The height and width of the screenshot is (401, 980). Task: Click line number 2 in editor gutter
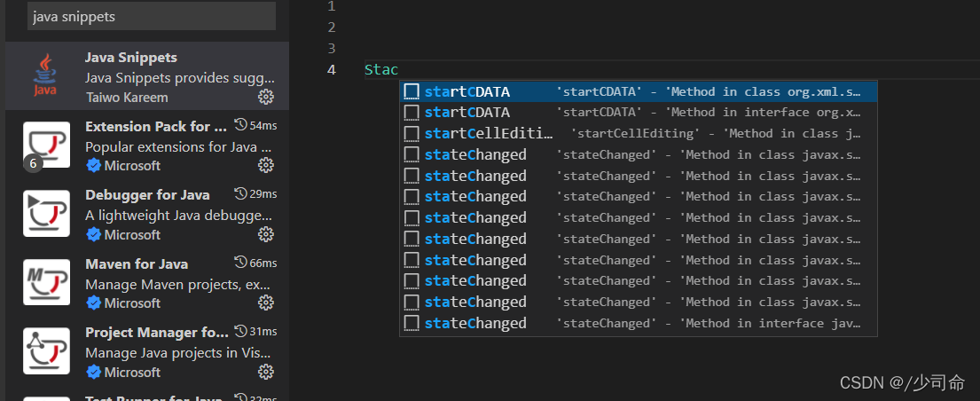click(332, 28)
